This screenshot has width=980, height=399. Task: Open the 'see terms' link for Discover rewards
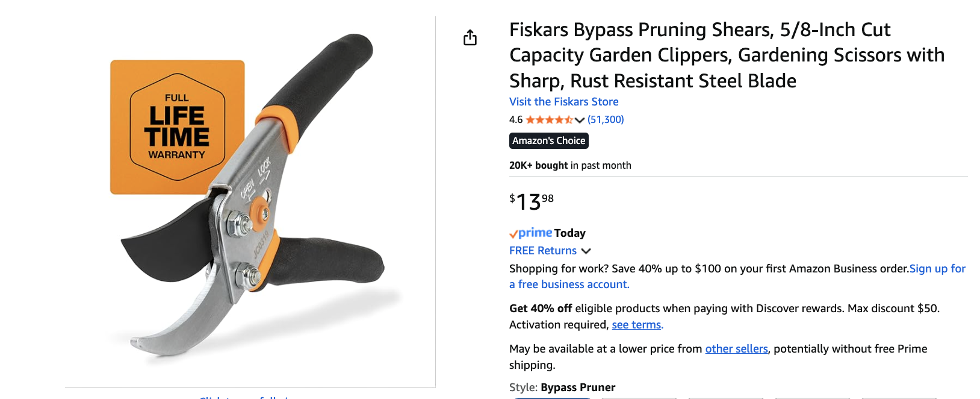pyautogui.click(x=636, y=325)
